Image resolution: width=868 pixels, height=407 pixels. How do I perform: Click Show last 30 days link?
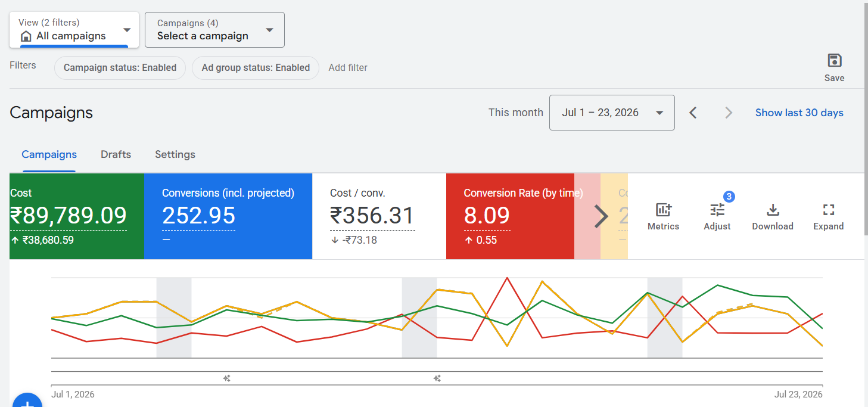point(799,113)
